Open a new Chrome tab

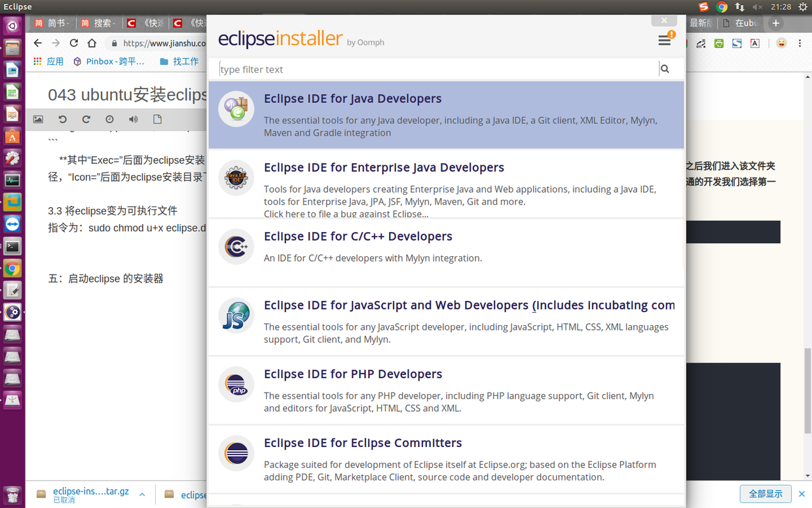click(x=776, y=23)
